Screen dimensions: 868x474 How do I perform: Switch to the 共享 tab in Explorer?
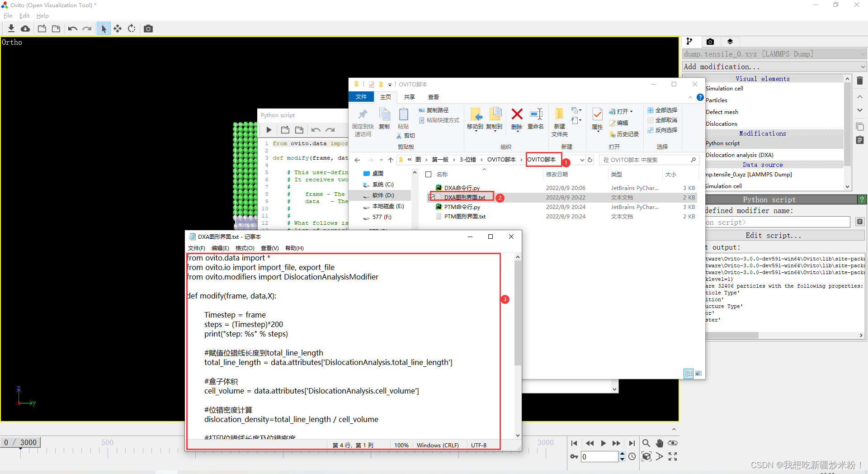point(409,97)
